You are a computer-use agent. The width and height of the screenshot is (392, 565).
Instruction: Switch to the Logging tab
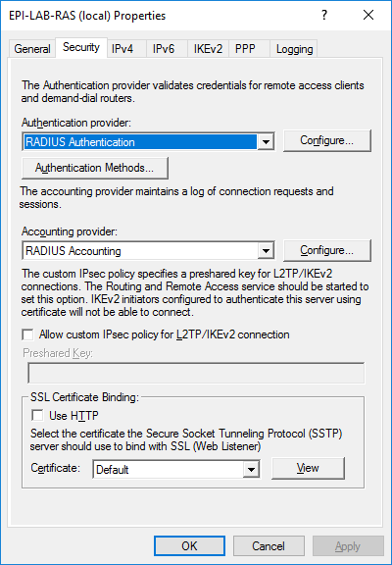(294, 49)
